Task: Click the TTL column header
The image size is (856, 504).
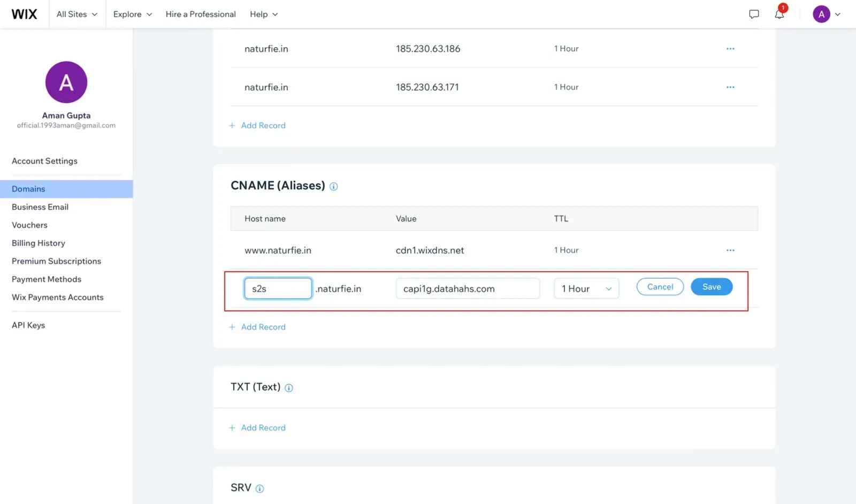Action: point(561,219)
